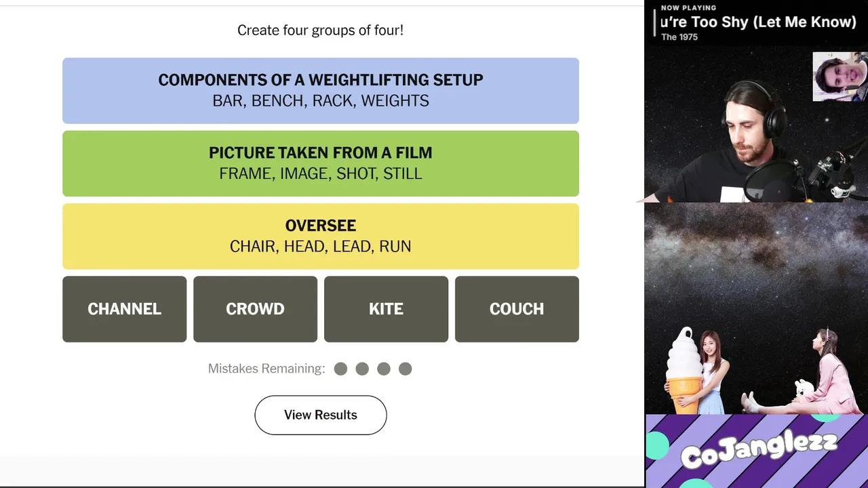Click the last mistakes remaining dot
Screen dimensions: 868x488
click(405, 369)
